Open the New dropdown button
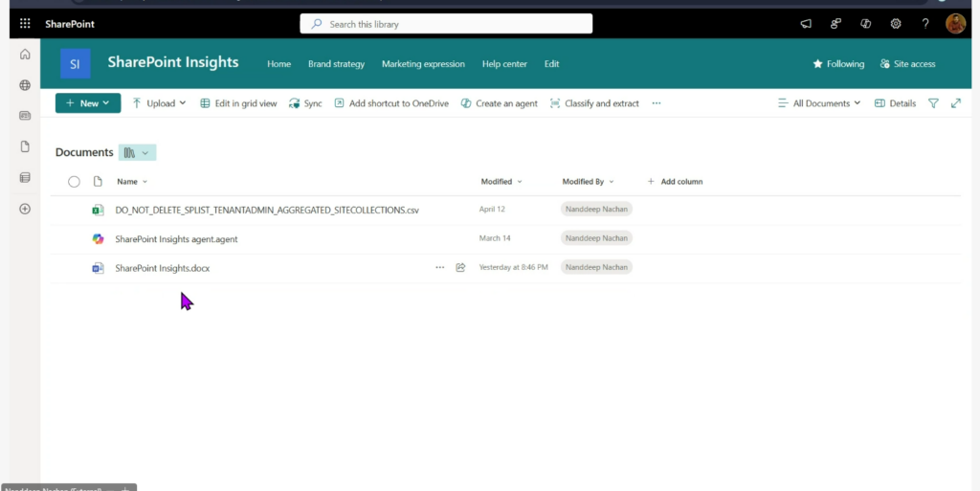The image size is (980, 491). tap(88, 103)
